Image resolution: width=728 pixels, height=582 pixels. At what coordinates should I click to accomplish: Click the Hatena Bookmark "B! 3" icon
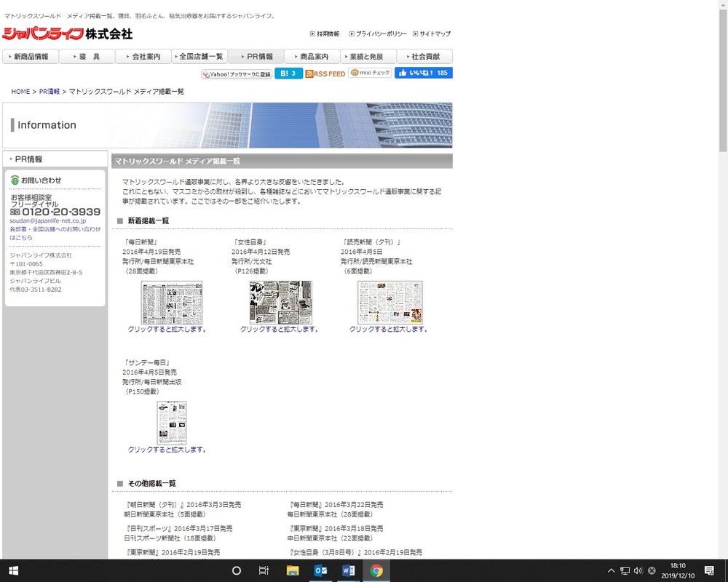(288, 73)
